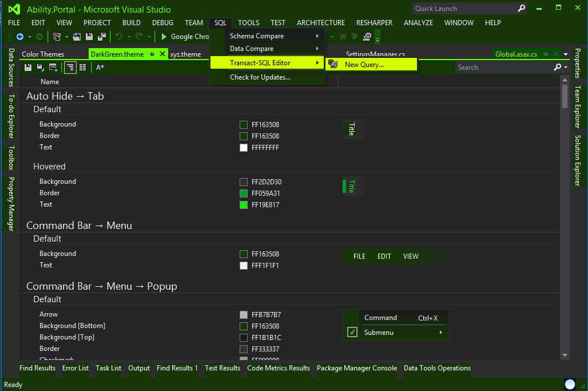Viewport: 588px width, 391px height.
Task: Click Hovered Text color swatch FF19E817
Action: [243, 205]
